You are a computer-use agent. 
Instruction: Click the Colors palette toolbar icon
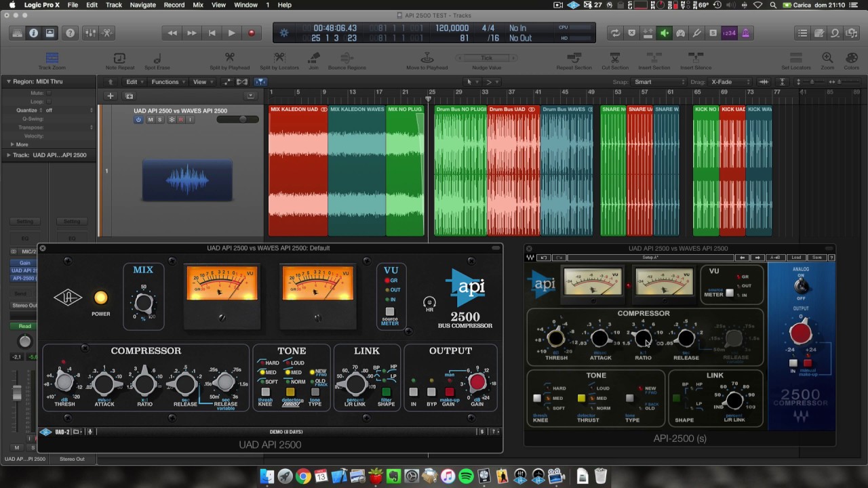[x=851, y=58]
